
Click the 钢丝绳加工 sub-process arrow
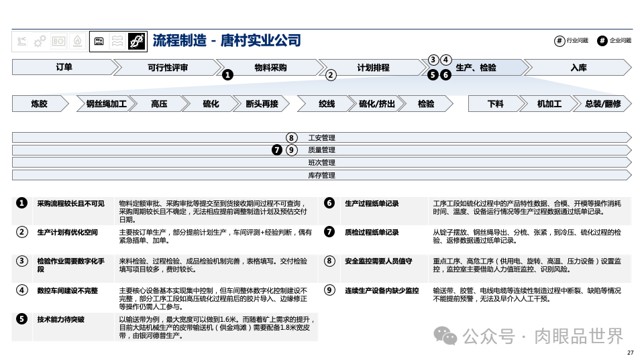pyautogui.click(x=107, y=104)
